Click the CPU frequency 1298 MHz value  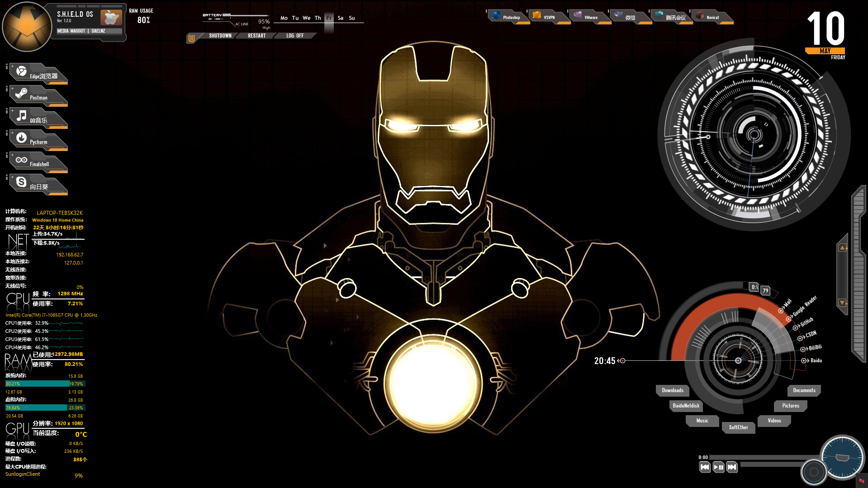click(x=70, y=294)
